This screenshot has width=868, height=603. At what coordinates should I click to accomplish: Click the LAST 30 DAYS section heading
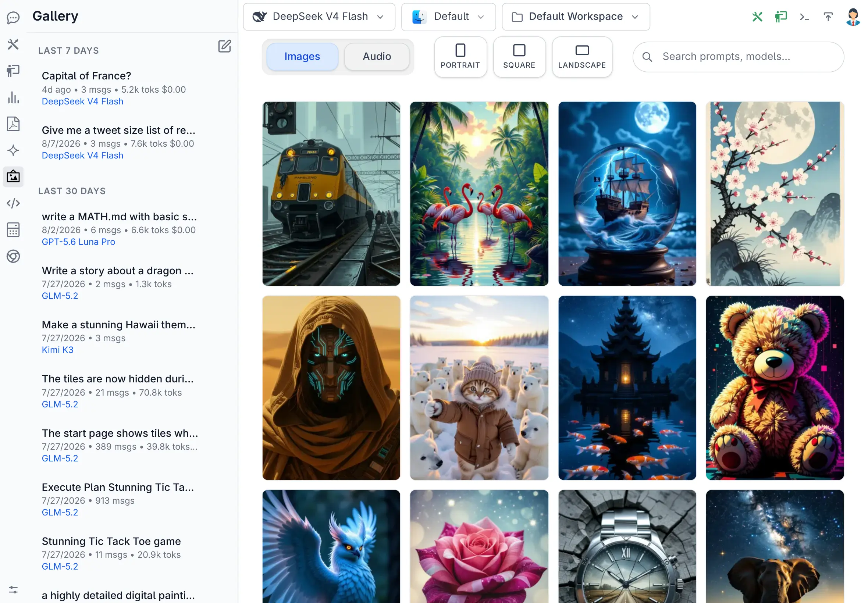coord(72,191)
